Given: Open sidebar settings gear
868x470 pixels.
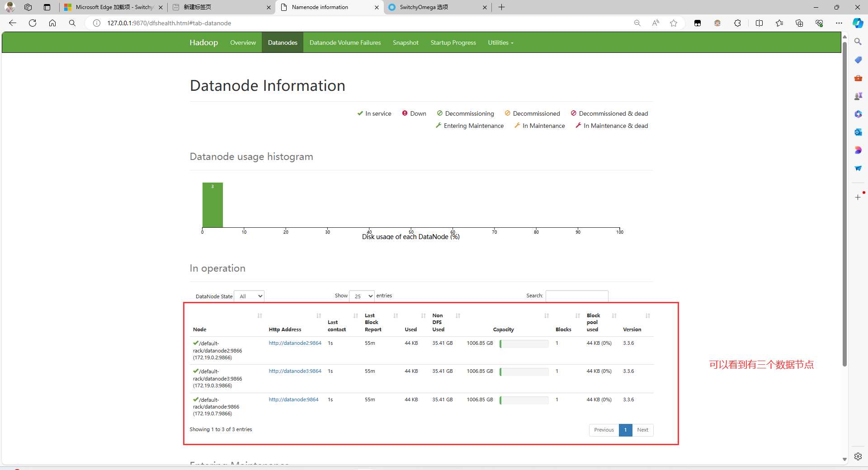Looking at the screenshot, I should coord(858,456).
